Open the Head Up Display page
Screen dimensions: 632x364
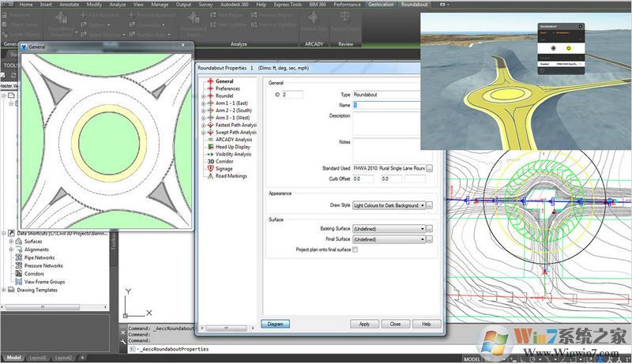[x=234, y=147]
